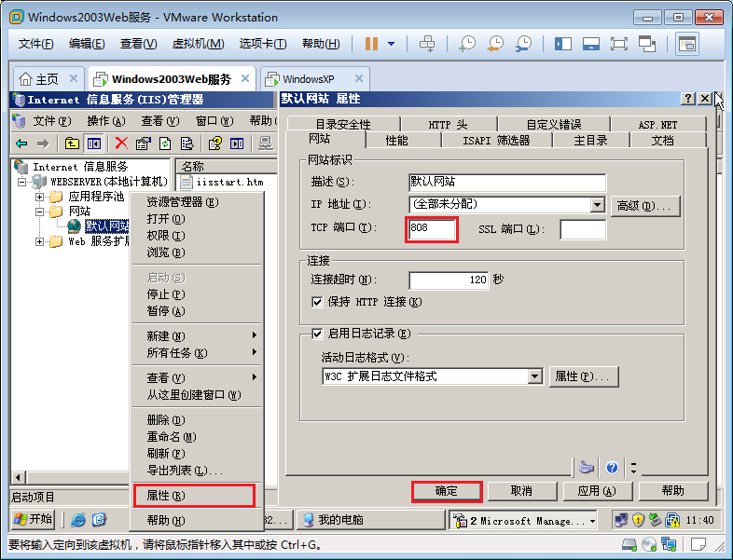733x560 pixels.
Task: Click left arrow of IIS tree horizontal scrollbar
Action: tap(19, 477)
